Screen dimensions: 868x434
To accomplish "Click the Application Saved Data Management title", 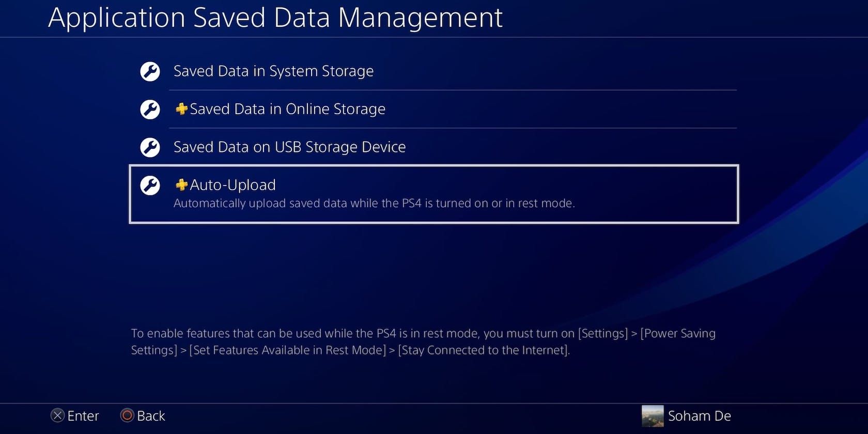I will pos(275,18).
